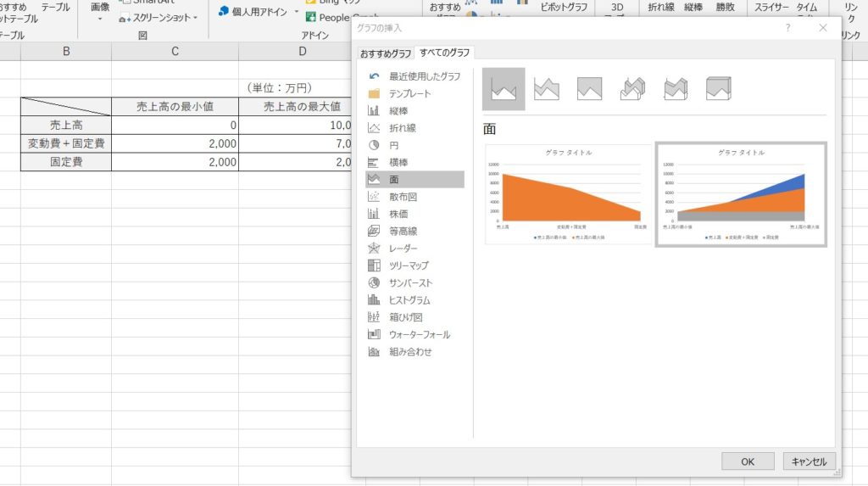Image resolution: width=868 pixels, height=486 pixels.
Task: Select the right three-series area chart preview
Action: 741,194
